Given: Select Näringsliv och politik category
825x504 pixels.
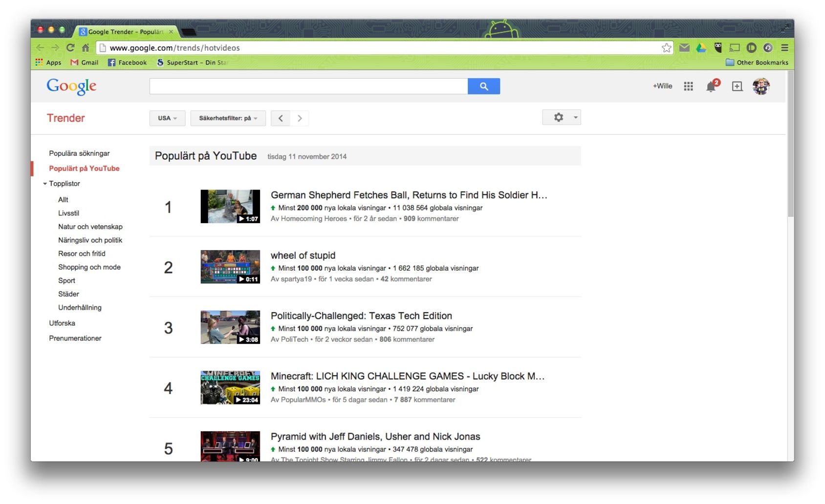Looking at the screenshot, I should 90,240.
